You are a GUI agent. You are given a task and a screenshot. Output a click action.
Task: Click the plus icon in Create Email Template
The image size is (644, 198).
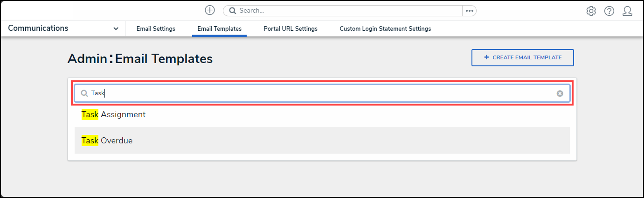click(x=486, y=57)
